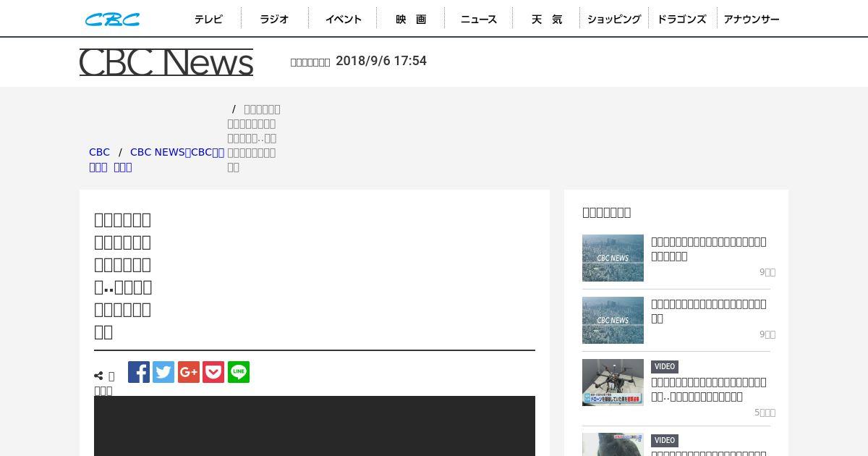Save article to Pocket

point(213,372)
